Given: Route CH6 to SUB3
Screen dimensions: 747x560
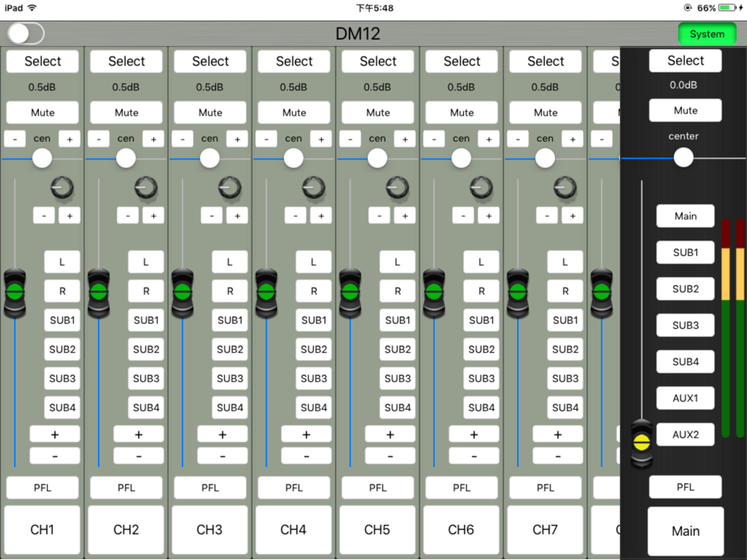Looking at the screenshot, I should 481,378.
